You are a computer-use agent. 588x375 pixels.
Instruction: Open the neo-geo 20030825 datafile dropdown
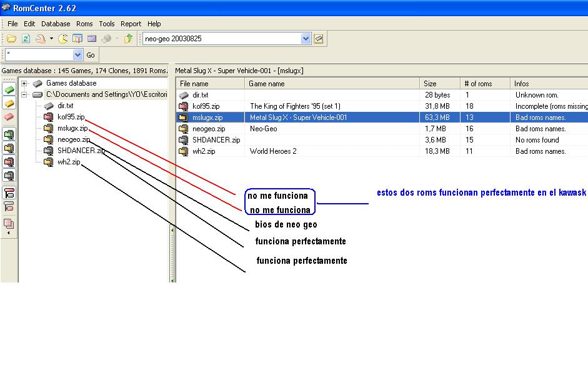(306, 39)
